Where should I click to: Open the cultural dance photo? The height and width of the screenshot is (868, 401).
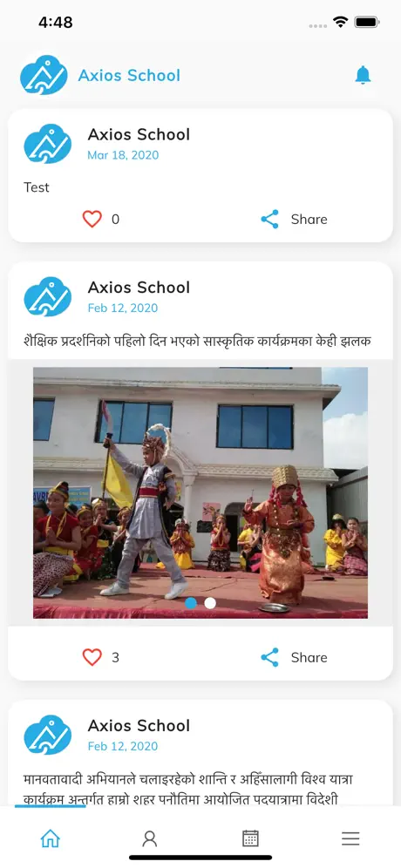[200, 492]
